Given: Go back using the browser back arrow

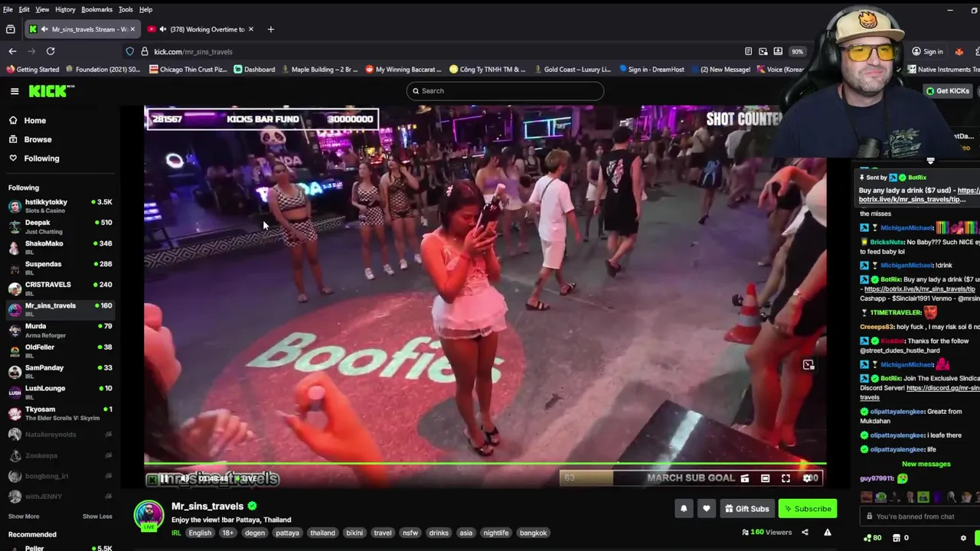Looking at the screenshot, I should click(12, 51).
